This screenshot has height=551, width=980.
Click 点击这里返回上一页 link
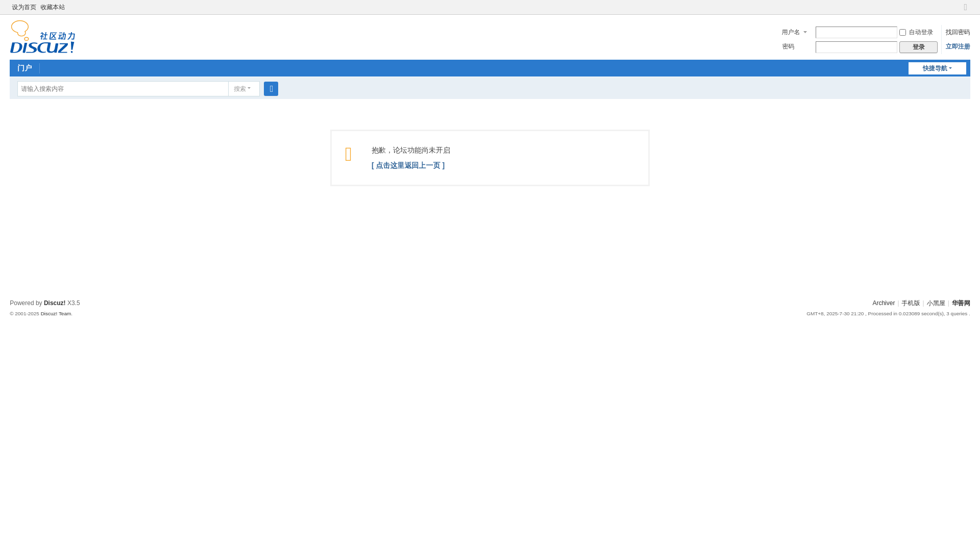pos(408,165)
